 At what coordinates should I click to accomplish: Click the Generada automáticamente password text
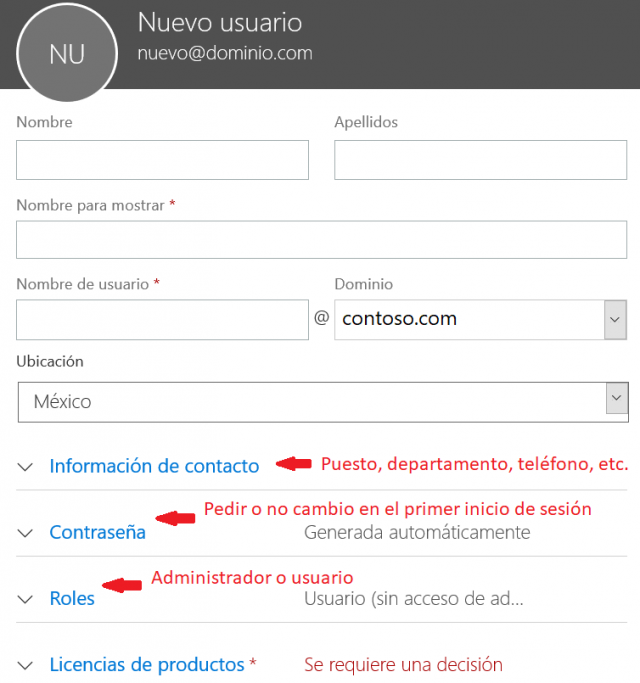tap(417, 532)
